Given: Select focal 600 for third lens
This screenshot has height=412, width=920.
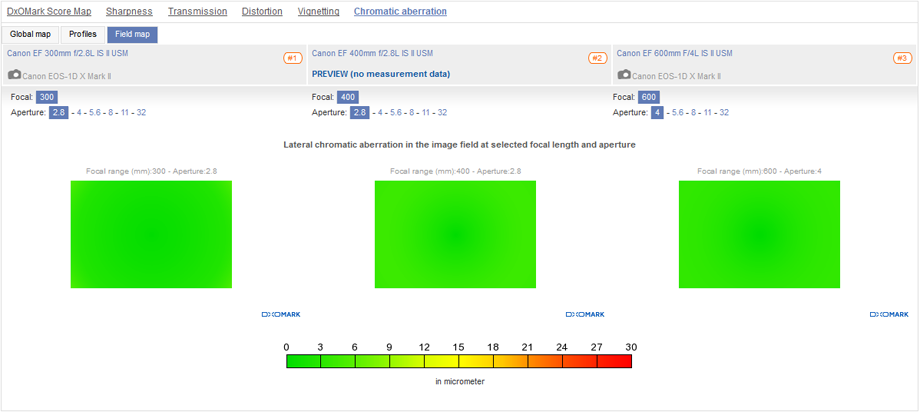Looking at the screenshot, I should pos(649,97).
